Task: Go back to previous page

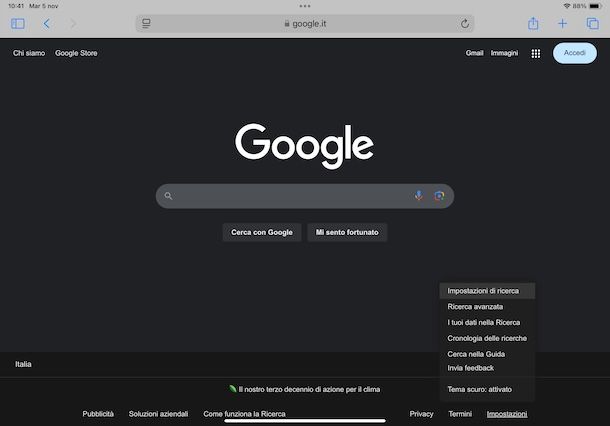Action: (x=46, y=24)
